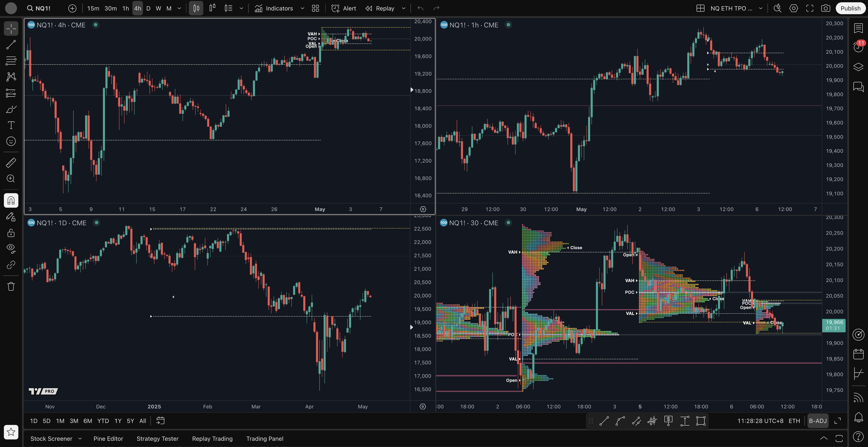Expand the Replay options chevron
This screenshot has width=868, height=447.
403,8
